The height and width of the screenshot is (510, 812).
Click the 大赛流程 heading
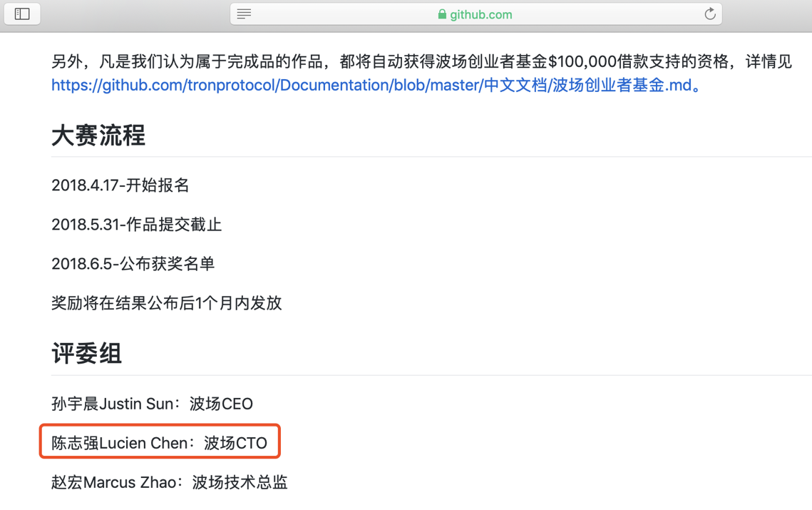(x=98, y=136)
